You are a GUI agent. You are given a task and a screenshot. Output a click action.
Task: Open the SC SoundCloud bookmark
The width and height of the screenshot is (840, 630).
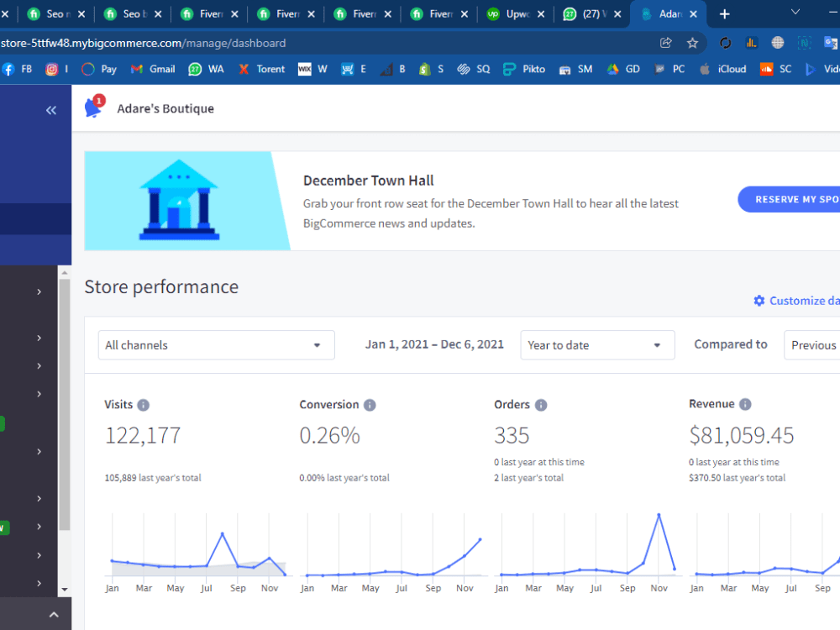click(776, 69)
